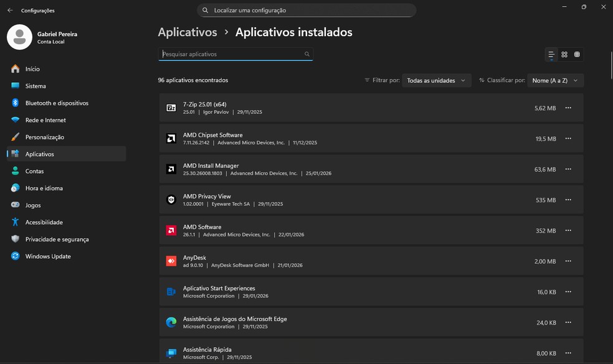Switch to list view layout
This screenshot has height=364, width=613.
pyautogui.click(x=551, y=55)
